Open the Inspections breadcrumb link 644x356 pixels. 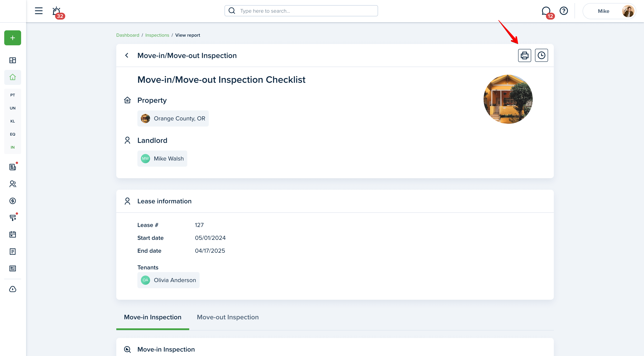(x=157, y=35)
